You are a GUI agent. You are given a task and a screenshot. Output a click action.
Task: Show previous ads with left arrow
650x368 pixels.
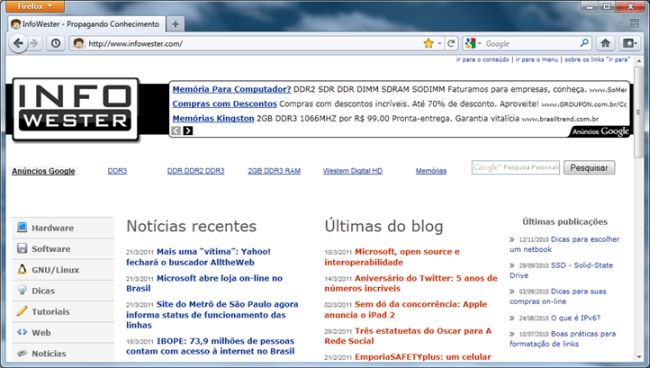click(176, 131)
